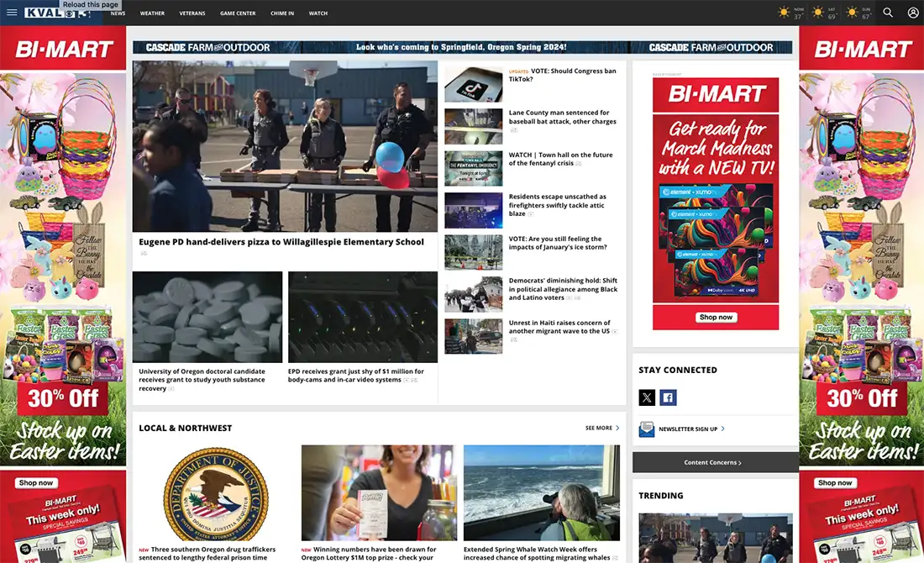Click the whale watching ocean photo
This screenshot has height=563, width=924.
tap(542, 493)
